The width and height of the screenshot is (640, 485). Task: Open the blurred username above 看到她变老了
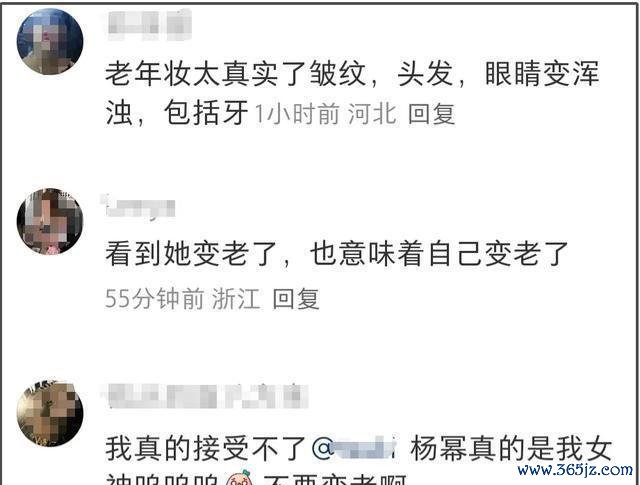pos(138,206)
